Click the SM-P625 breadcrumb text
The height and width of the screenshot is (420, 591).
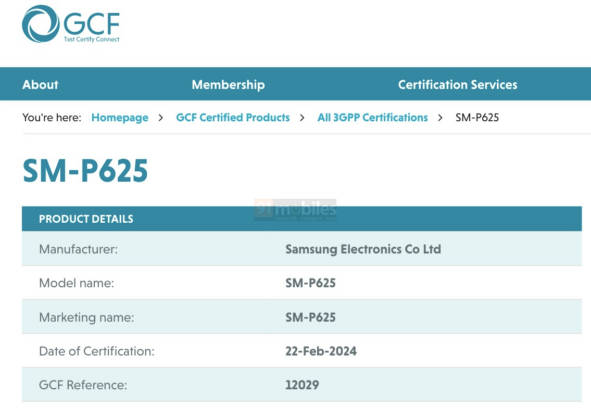tap(477, 117)
